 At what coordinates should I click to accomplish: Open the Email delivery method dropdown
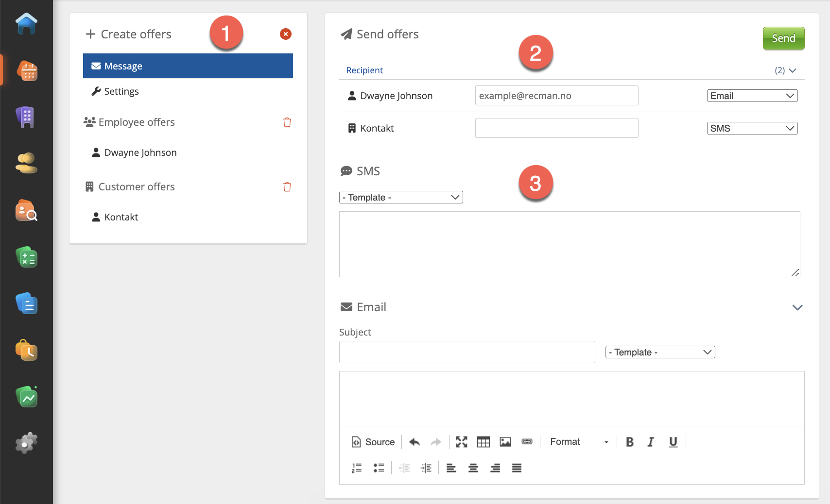click(752, 96)
